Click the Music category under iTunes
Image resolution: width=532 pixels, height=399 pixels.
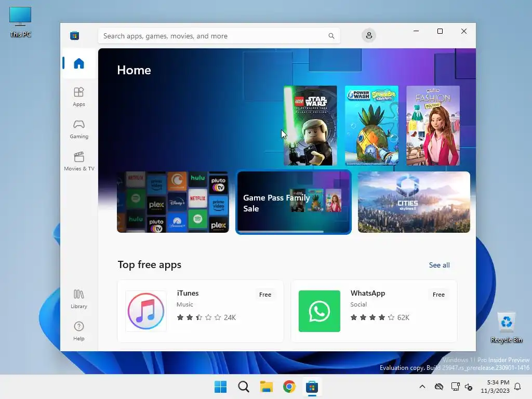pos(184,304)
